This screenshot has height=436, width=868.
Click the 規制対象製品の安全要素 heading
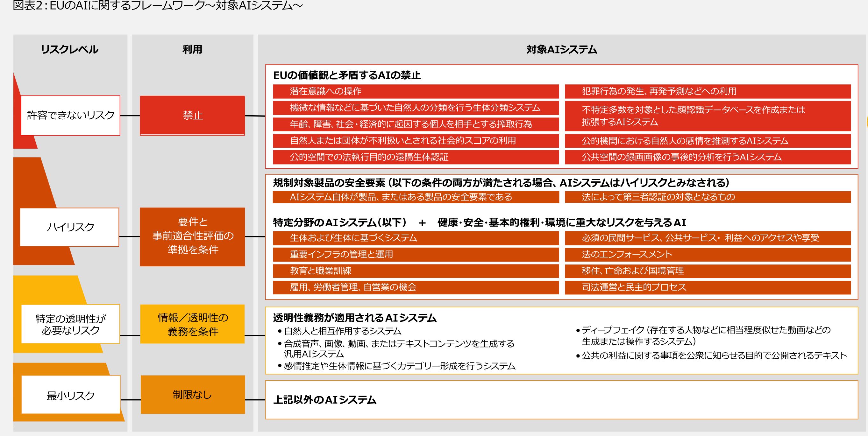[x=501, y=182]
